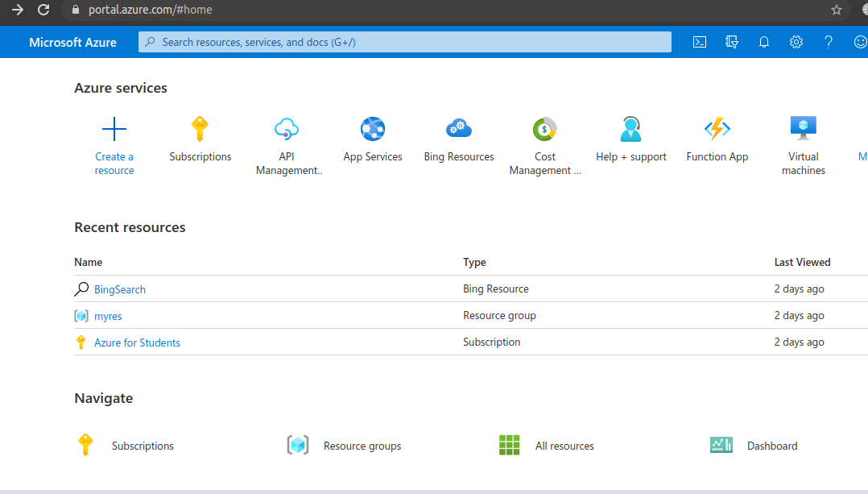
Task: Open Cost Management icon
Action: [544, 129]
